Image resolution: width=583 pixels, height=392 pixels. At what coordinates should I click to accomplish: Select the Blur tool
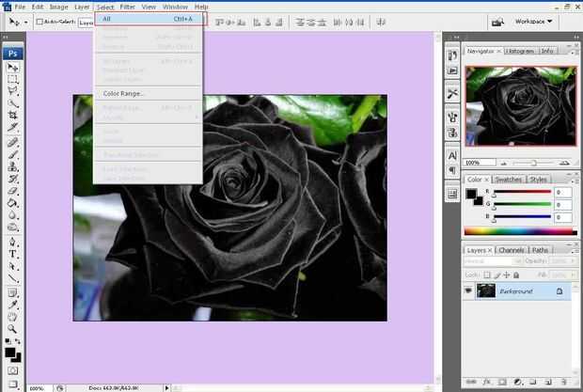pyautogui.click(x=12, y=214)
